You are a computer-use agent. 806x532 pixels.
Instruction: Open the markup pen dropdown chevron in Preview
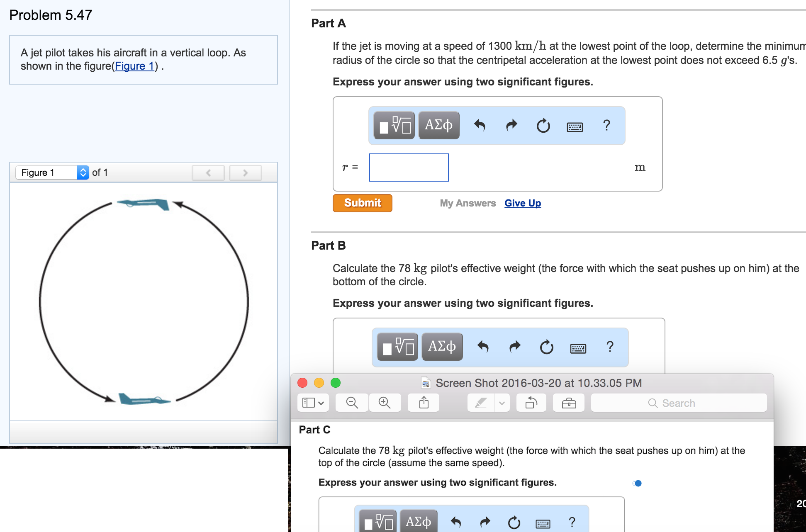[501, 402]
